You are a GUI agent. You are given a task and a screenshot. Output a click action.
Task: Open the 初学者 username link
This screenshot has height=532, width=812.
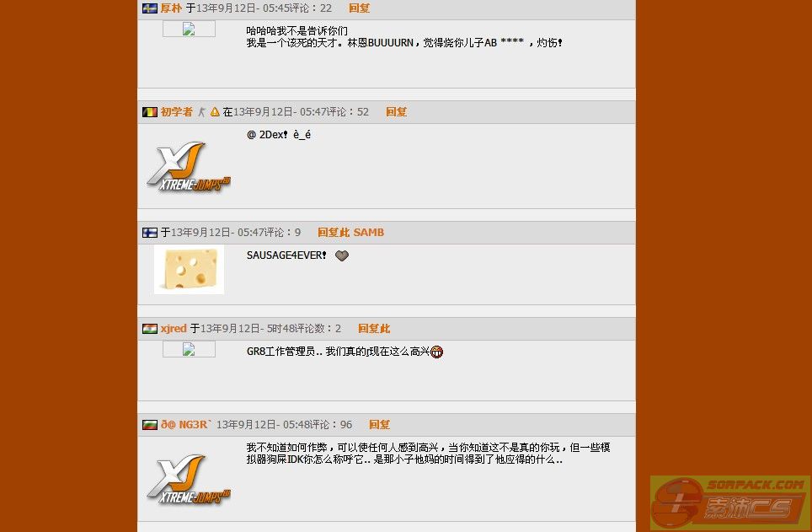pos(176,112)
